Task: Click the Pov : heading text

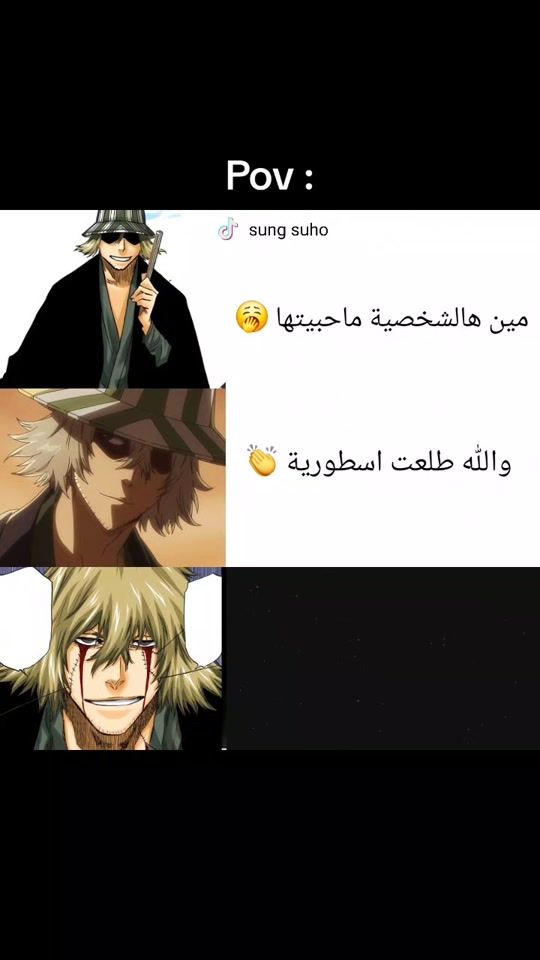Action: (x=270, y=176)
